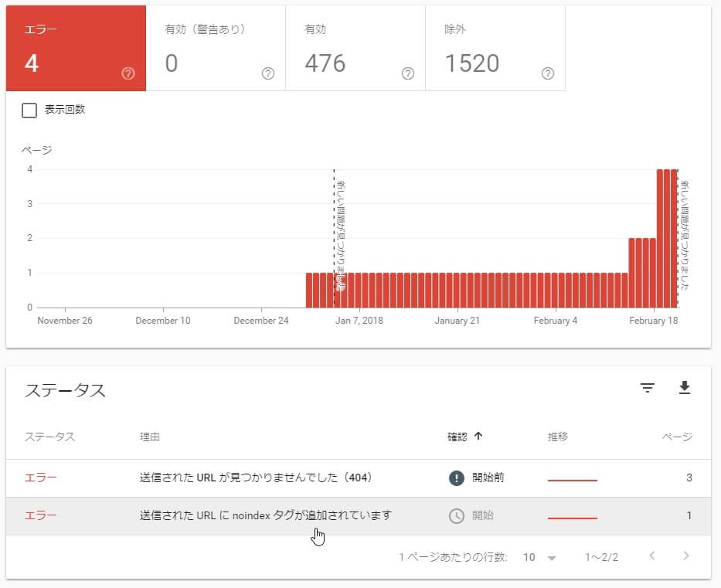
Task: Click the help icon in the エラー card
Action: pyautogui.click(x=128, y=73)
